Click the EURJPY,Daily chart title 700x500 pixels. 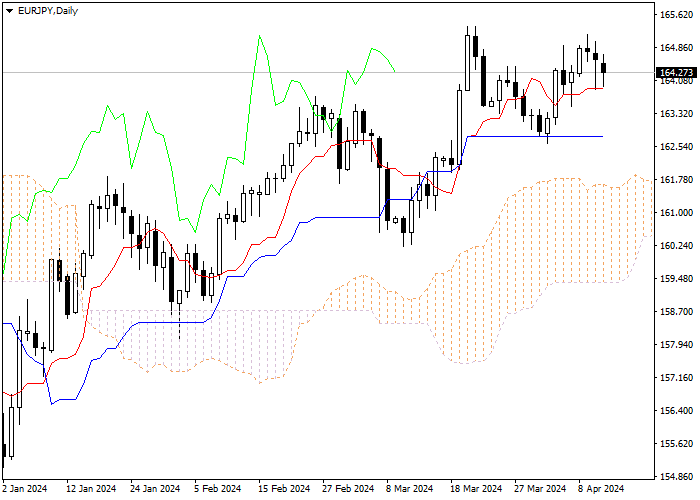pyautogui.click(x=48, y=11)
